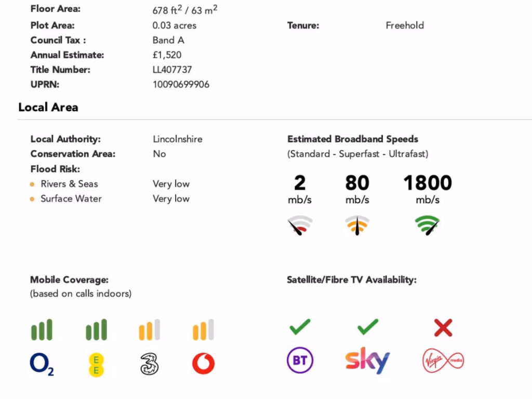The width and height of the screenshot is (532, 399).
Task: Click the Local Area section heading
Action: 48,108
